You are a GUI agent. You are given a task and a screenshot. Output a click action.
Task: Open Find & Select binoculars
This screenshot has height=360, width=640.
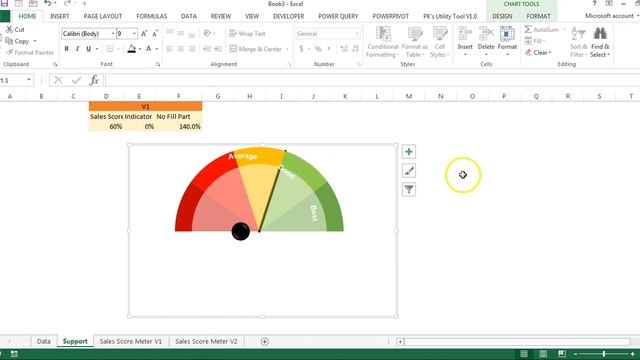(600, 42)
